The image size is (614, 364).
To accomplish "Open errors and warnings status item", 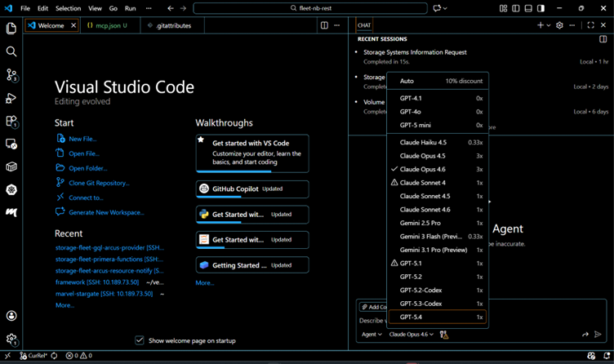I will (x=78, y=356).
